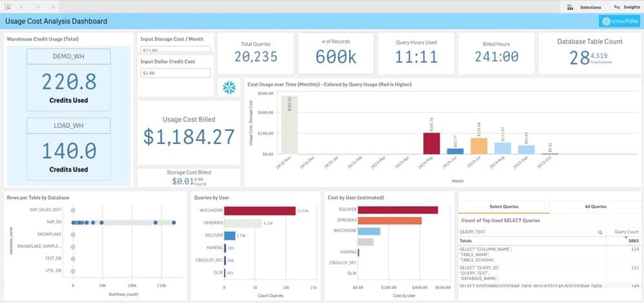Click QLIK label in Queries by User
Viewport: 644px width, 303px height.
click(218, 272)
